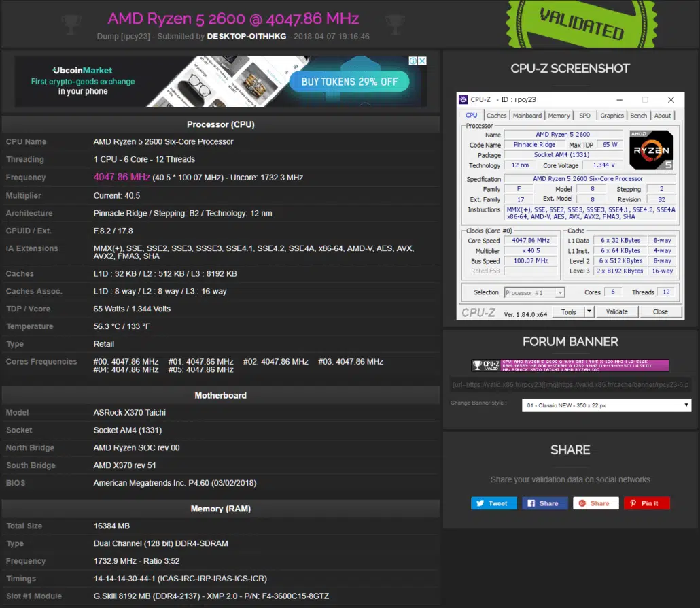Open the About tab in CPU-Z

tap(663, 115)
